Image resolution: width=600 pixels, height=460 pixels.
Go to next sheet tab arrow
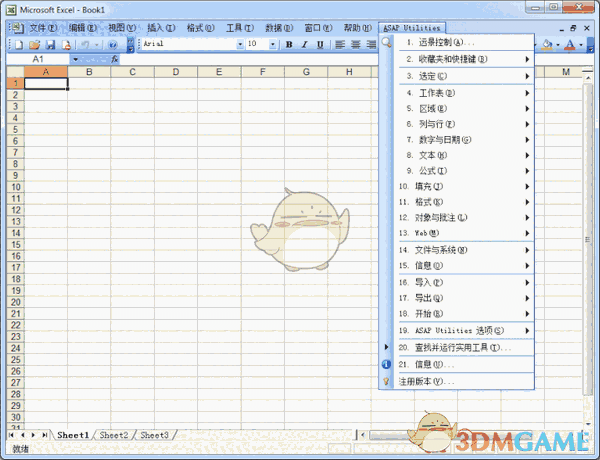[34, 435]
